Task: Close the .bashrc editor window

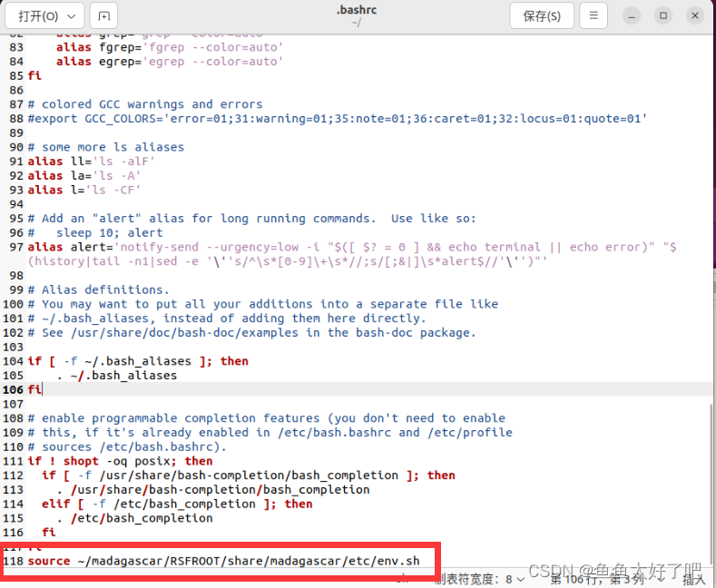Action: click(695, 16)
